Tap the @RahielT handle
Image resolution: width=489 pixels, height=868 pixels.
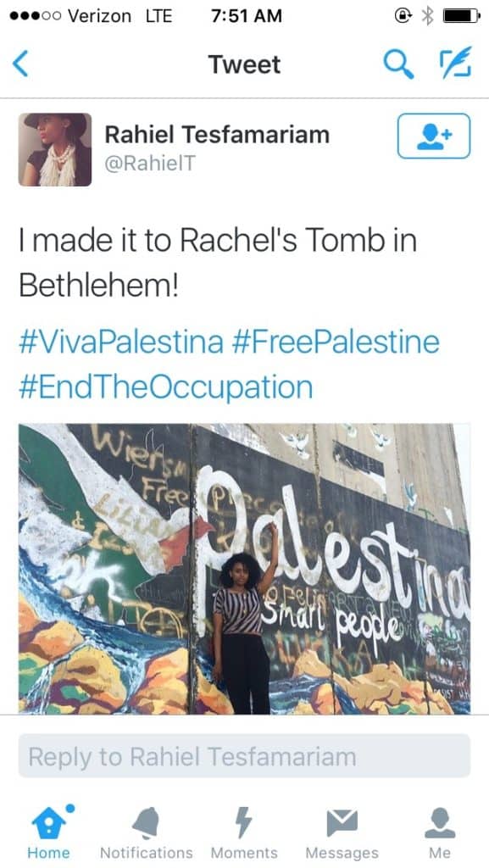coord(150,164)
